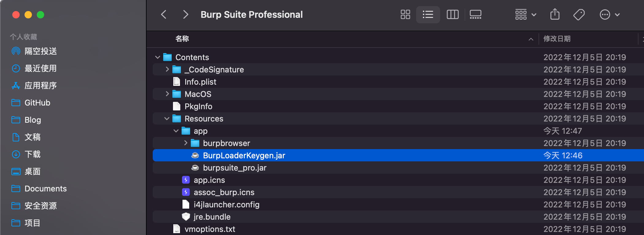The width and height of the screenshot is (644, 235).
Task: Select the vmoptions.txt file name
Action: (210, 229)
